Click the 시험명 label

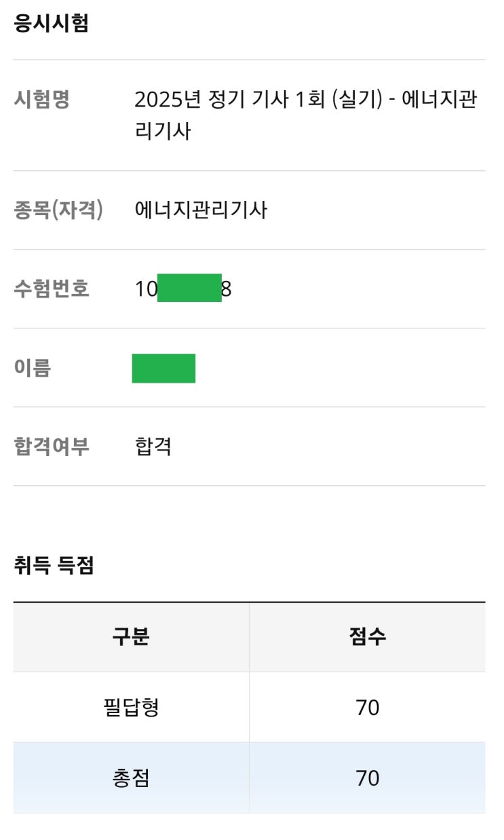[x=41, y=100]
